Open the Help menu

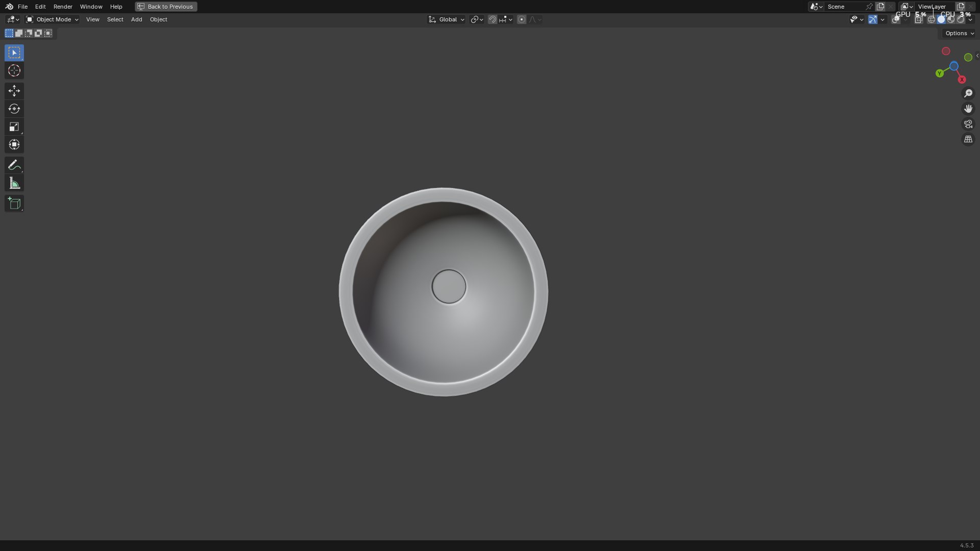click(x=116, y=7)
